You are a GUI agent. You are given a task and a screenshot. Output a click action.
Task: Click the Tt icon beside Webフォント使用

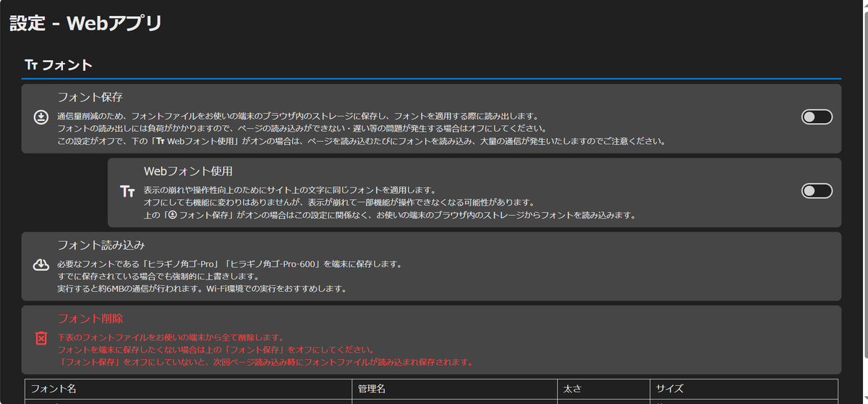[127, 191]
